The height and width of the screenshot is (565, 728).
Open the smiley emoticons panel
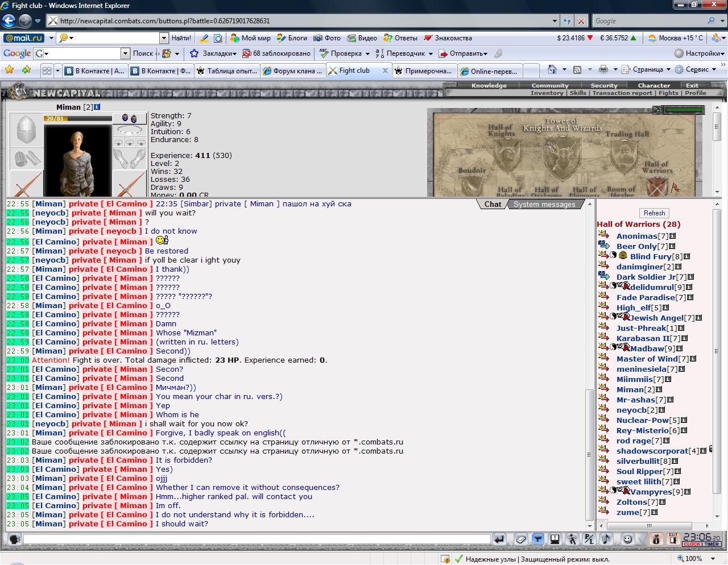pyautogui.click(x=627, y=539)
